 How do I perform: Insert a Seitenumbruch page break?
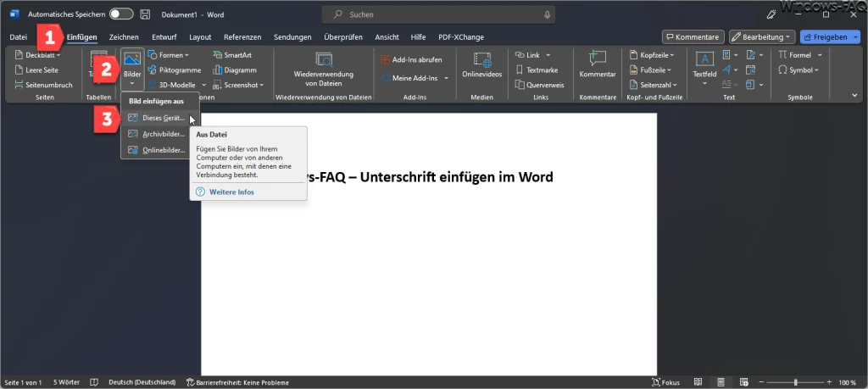coord(44,85)
